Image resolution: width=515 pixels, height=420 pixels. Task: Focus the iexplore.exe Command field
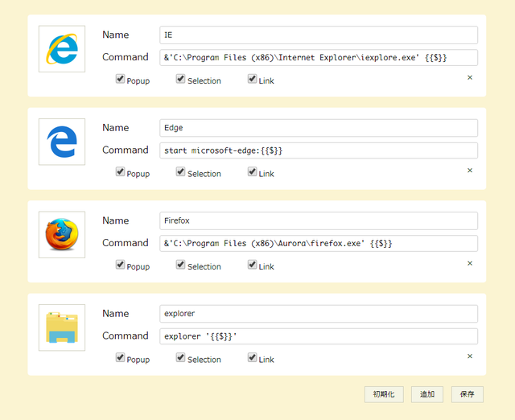319,58
